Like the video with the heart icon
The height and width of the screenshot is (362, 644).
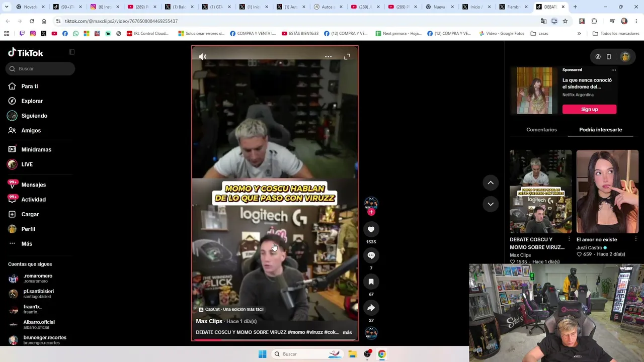click(x=371, y=229)
